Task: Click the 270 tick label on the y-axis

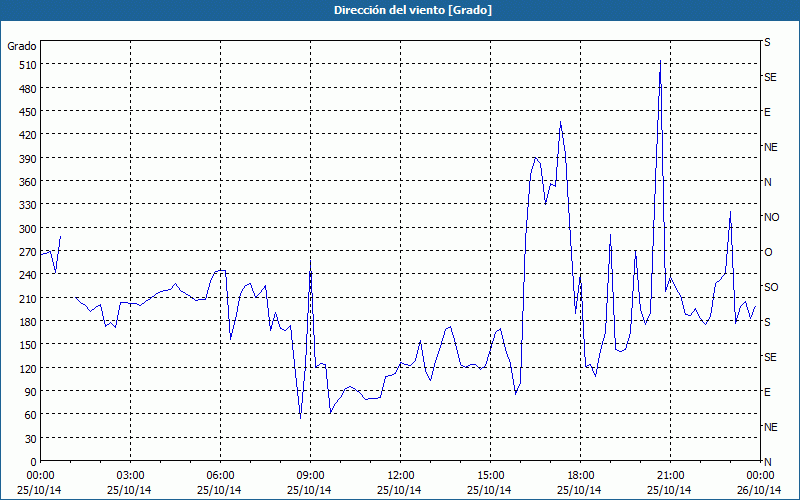Action: tap(24, 251)
